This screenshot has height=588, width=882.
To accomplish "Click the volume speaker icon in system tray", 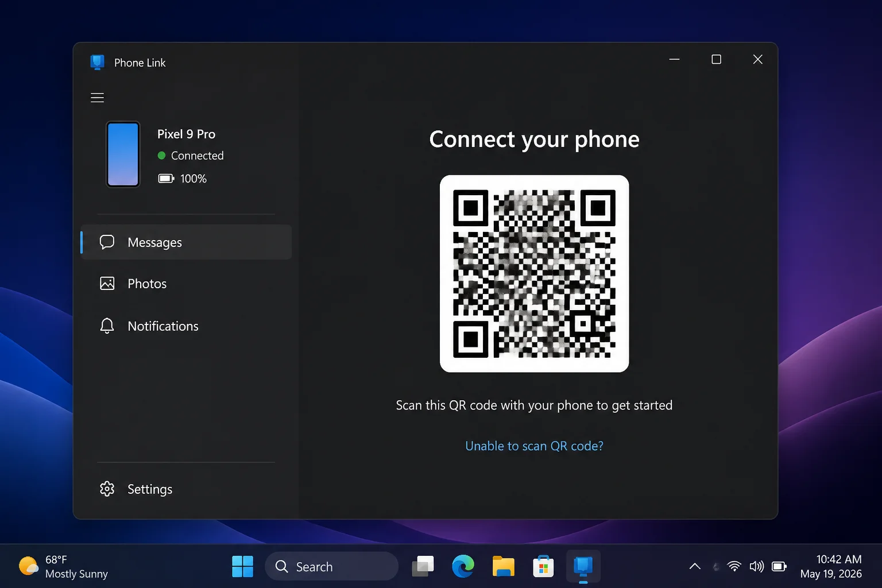I will point(756,566).
